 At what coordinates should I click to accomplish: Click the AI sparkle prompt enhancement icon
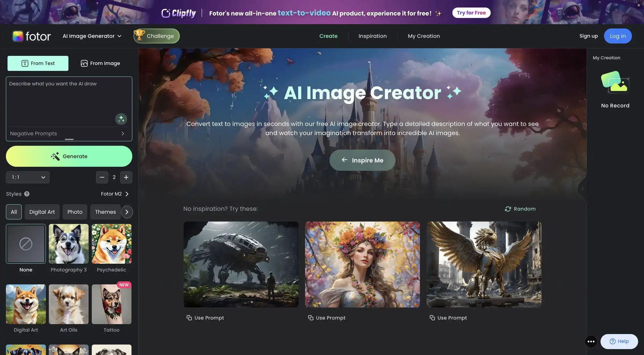121,118
